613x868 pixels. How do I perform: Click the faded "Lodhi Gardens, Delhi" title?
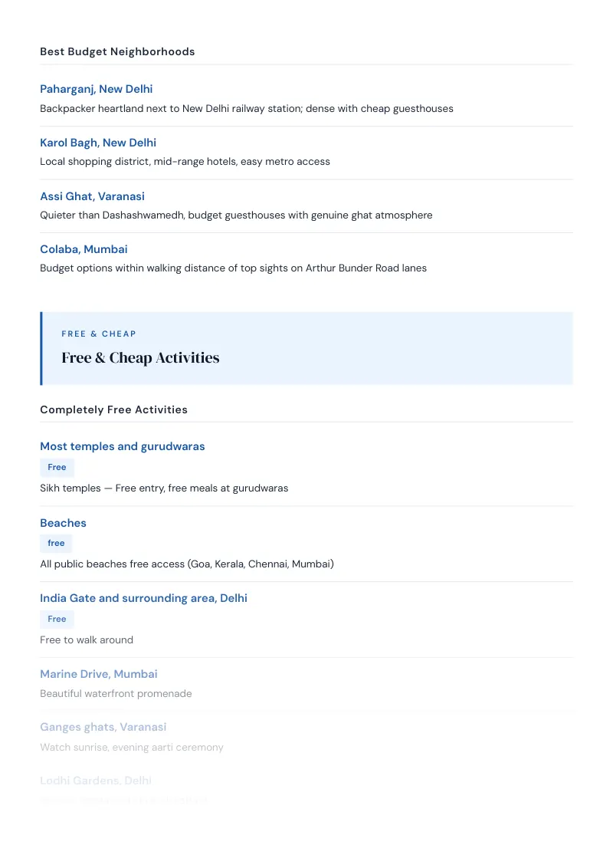(x=96, y=781)
